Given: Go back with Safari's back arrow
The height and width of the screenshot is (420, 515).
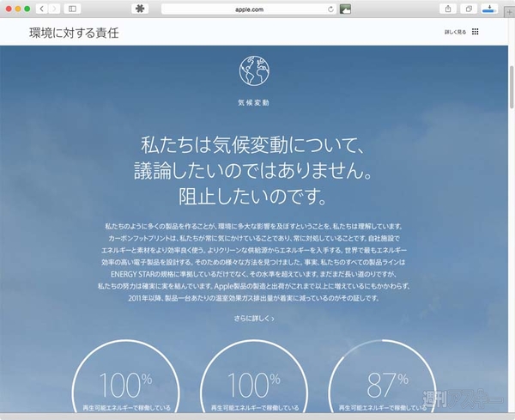Looking at the screenshot, I should pyautogui.click(x=42, y=9).
